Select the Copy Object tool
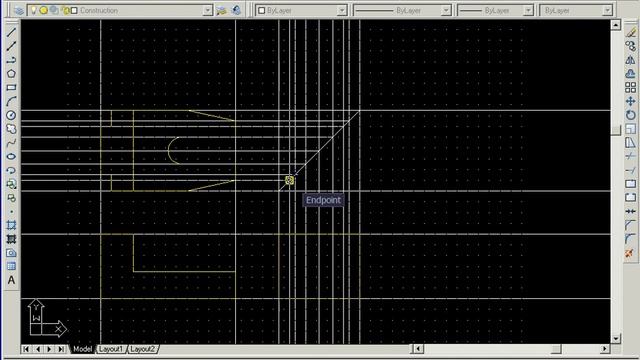Image resolution: width=640 pixels, height=360 pixels. pyautogui.click(x=630, y=46)
